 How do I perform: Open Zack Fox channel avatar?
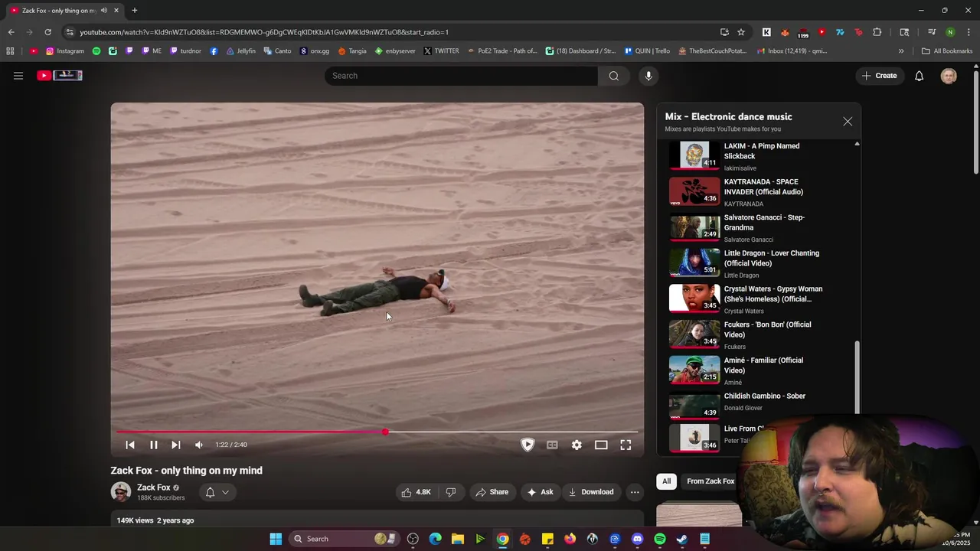[121, 492]
